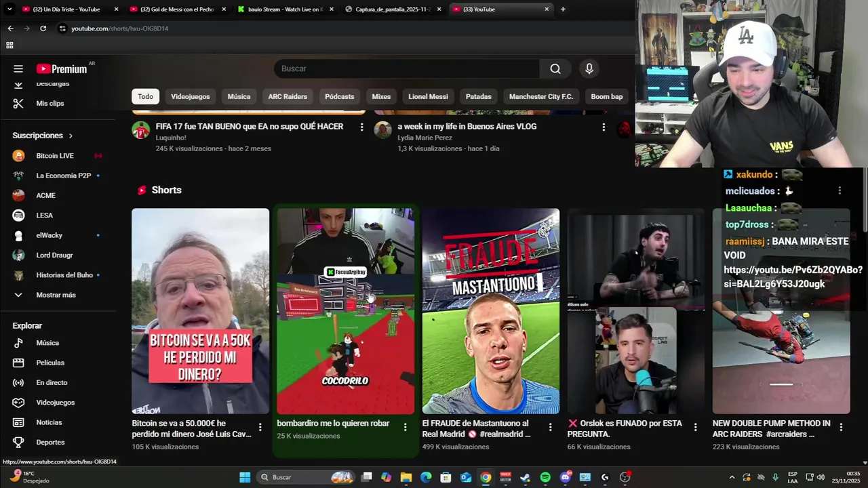The width and height of the screenshot is (868, 488).
Task: Open Windows Start menu
Action: tap(245, 477)
